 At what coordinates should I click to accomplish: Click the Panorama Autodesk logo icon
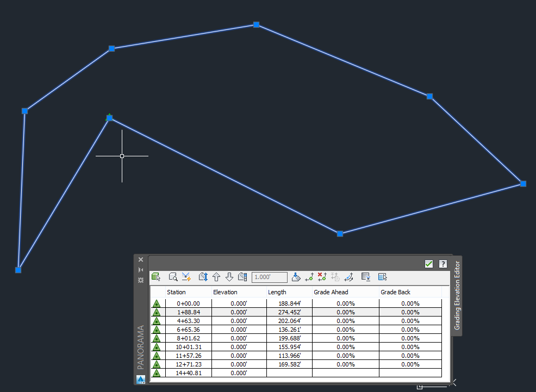point(141,380)
